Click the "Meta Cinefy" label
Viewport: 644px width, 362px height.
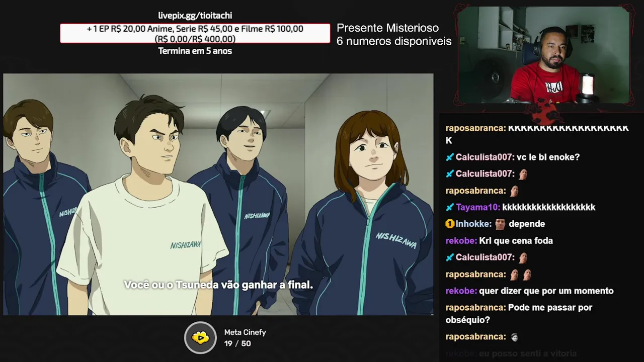[x=245, y=332]
